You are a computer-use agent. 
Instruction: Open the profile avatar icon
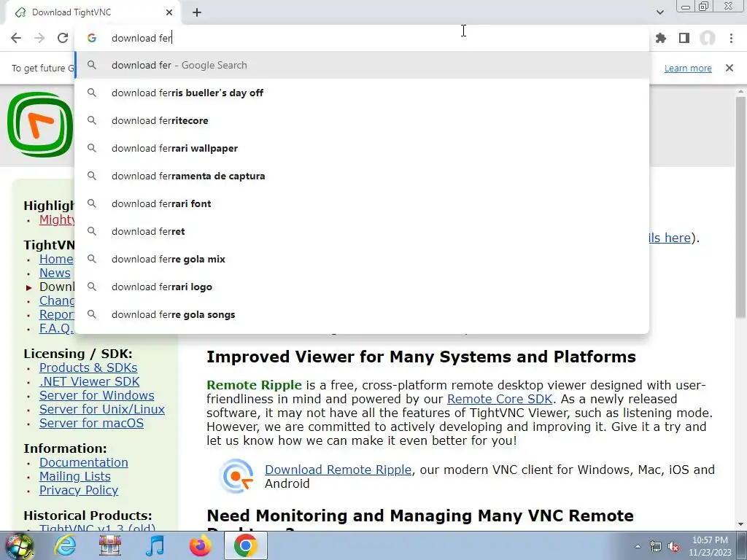[708, 38]
